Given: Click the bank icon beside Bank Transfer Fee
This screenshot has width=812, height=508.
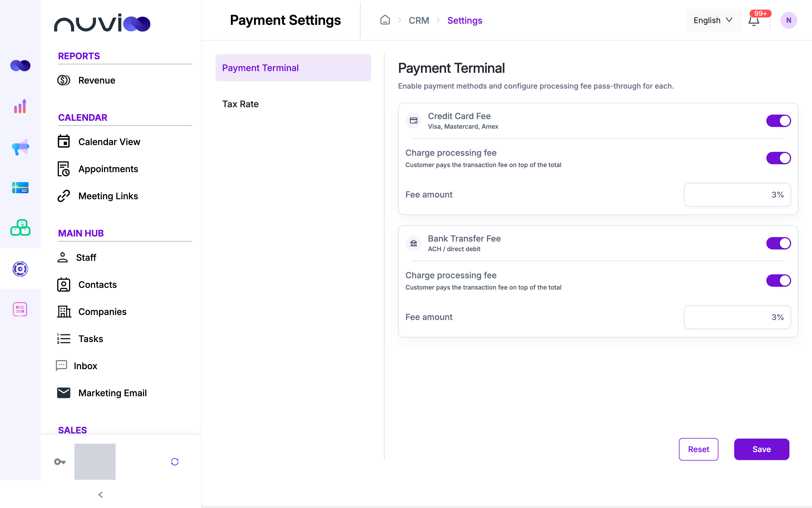Looking at the screenshot, I should 413,243.
